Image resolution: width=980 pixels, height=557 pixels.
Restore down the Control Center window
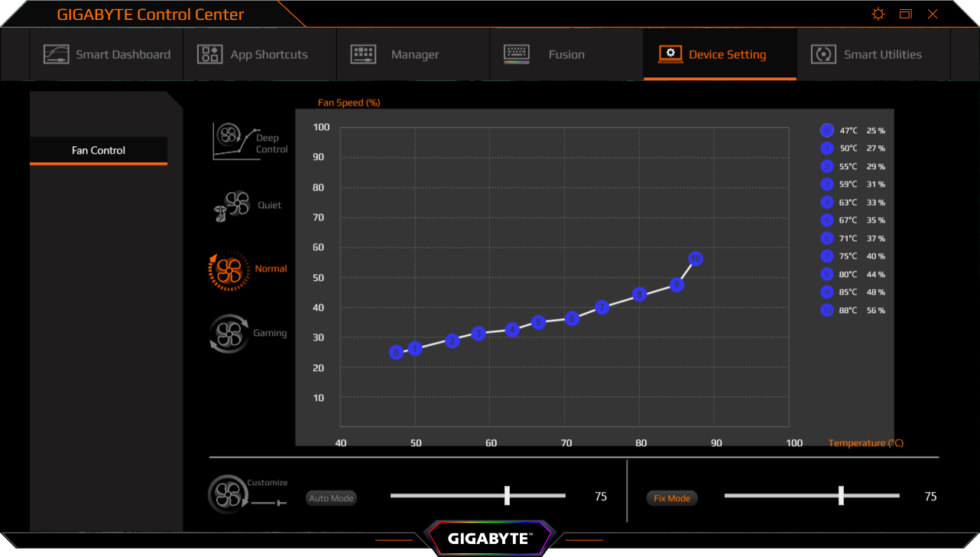coord(906,14)
